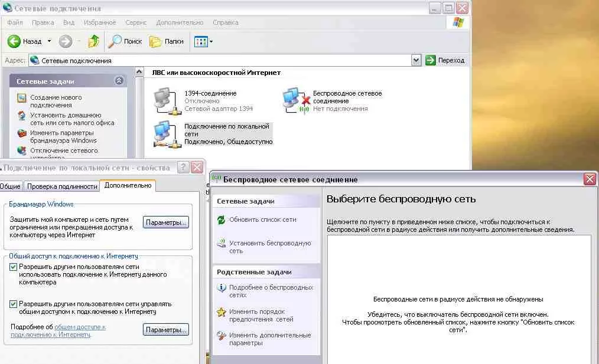Open Search (Поиск) magnifier icon
This screenshot has height=364, width=599.
click(114, 41)
